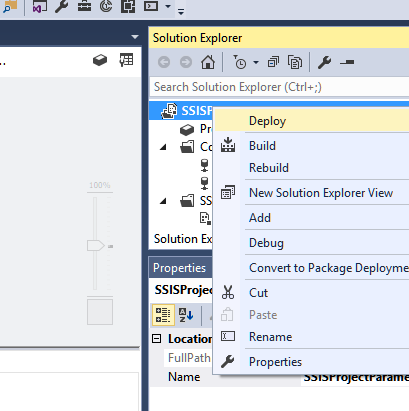Click the Properties panel title
The image size is (409, 411).
point(179,268)
